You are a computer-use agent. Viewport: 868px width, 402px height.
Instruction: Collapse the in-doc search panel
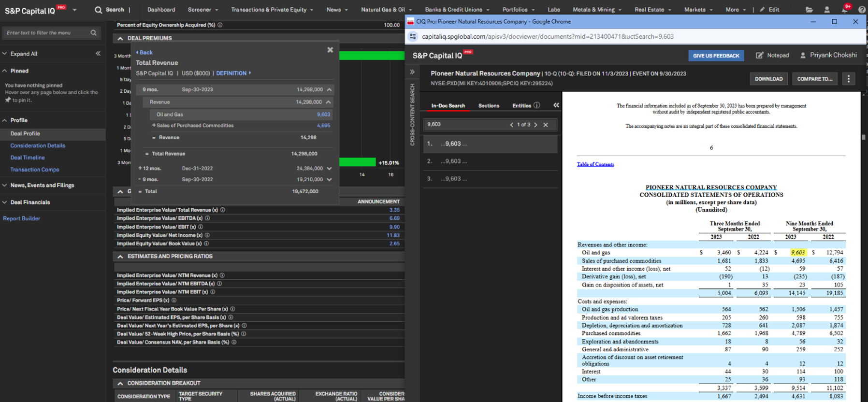pos(556,105)
